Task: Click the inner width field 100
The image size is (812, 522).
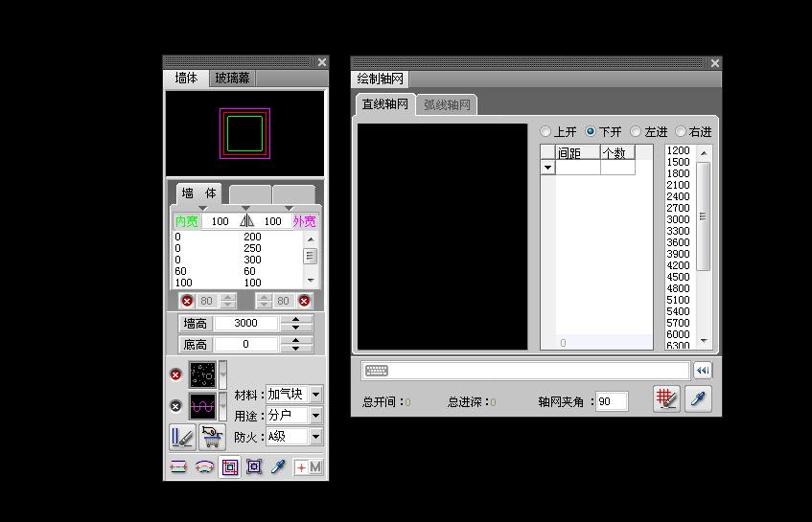Action: click(x=220, y=221)
